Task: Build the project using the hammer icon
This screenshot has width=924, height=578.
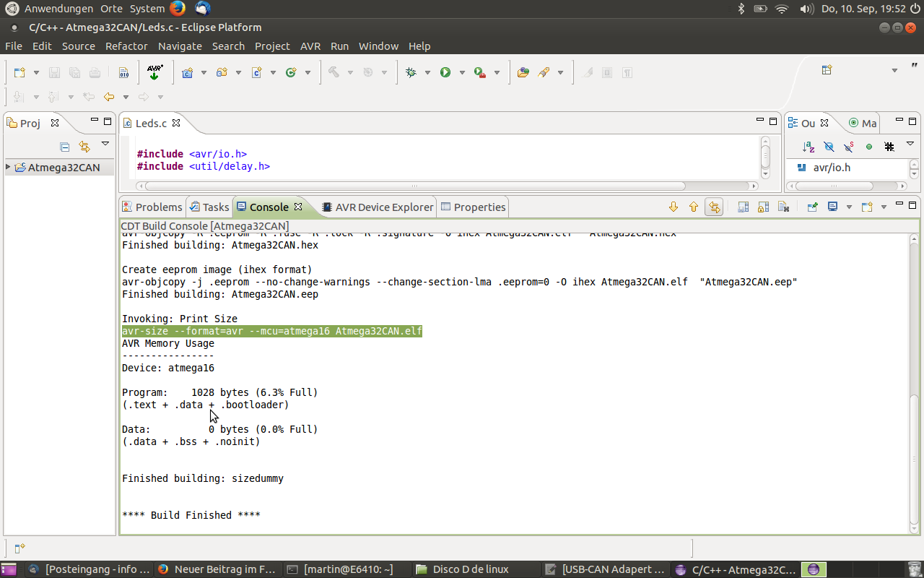Action: coord(334,72)
